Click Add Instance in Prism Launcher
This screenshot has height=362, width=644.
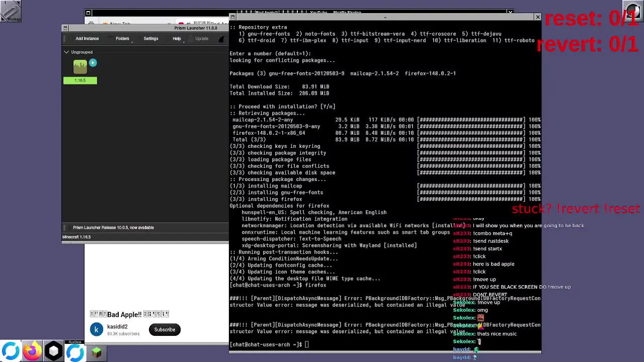[87, 39]
